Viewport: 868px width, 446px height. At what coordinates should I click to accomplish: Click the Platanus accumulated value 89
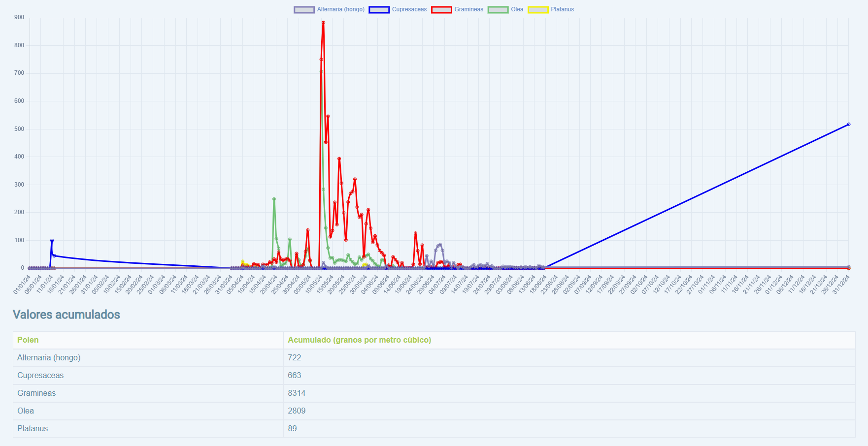point(292,429)
